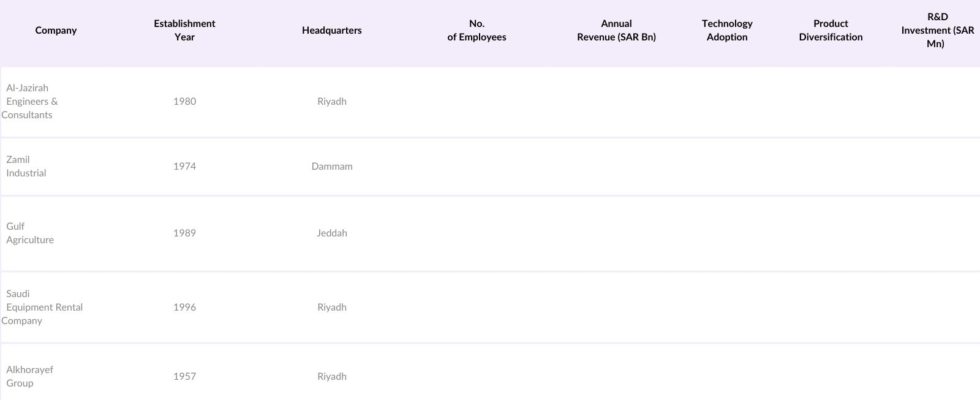Image resolution: width=980 pixels, height=400 pixels.
Task: Click the Annual Revenue (SAR Bn) header
Action: coord(616,31)
